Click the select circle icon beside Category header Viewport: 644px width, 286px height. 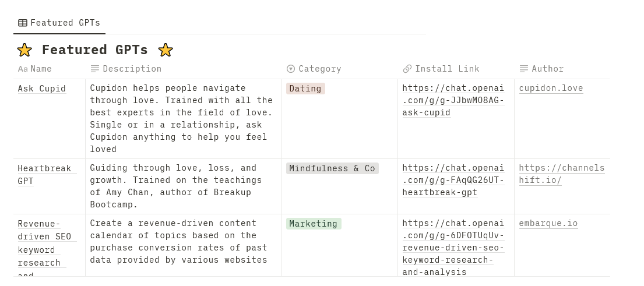point(291,69)
